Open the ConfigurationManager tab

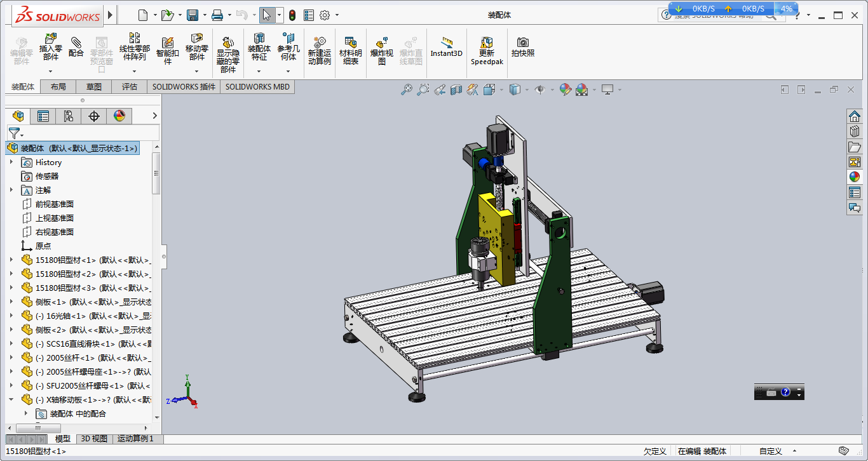point(69,116)
